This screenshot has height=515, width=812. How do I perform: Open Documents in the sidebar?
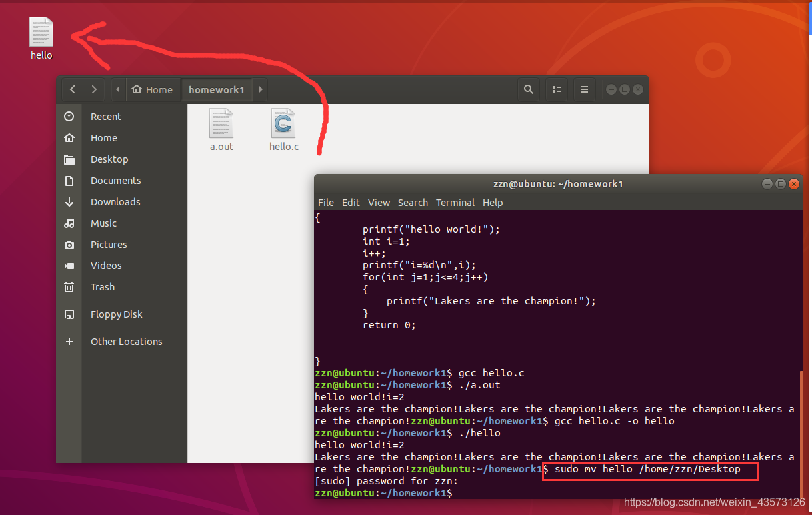[x=121, y=181]
